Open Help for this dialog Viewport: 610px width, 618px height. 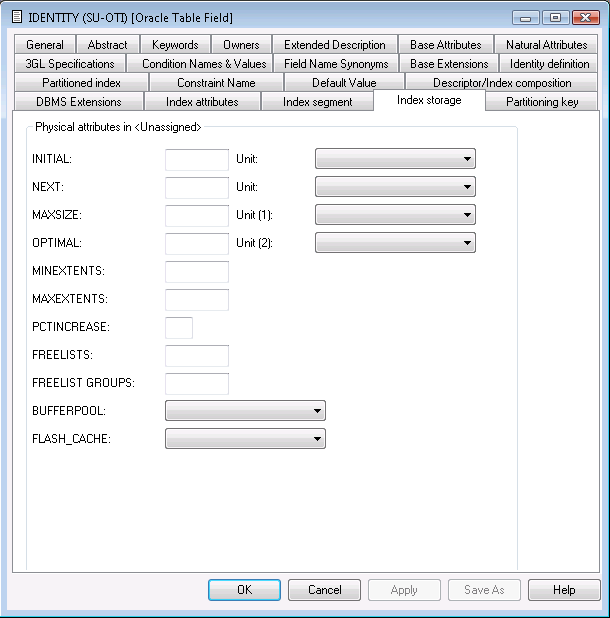(x=564, y=590)
